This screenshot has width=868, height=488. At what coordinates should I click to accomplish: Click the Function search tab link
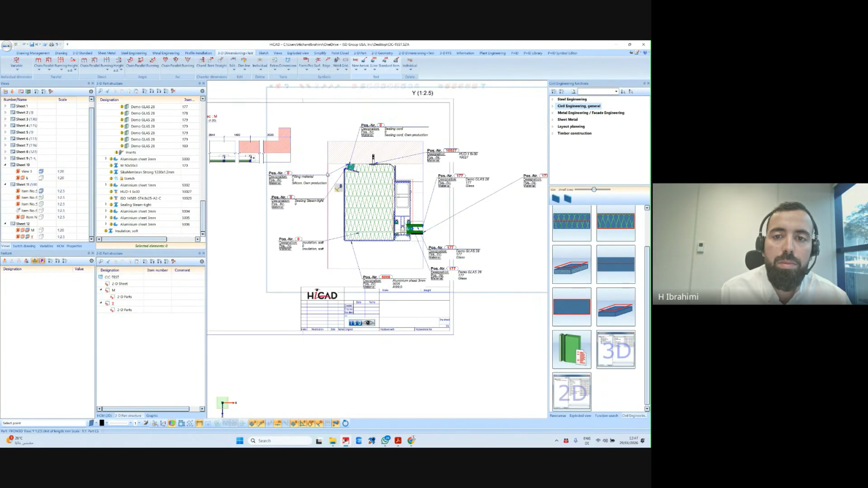pyautogui.click(x=606, y=416)
